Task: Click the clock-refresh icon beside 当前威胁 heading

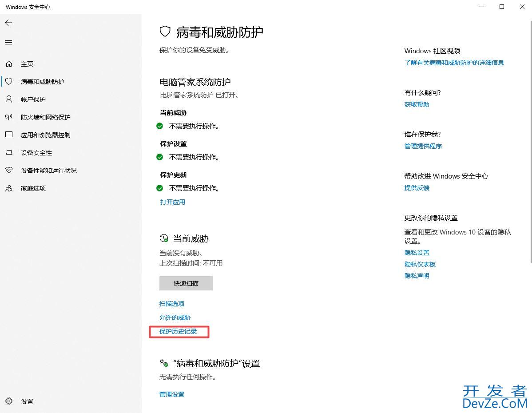Action: point(164,238)
